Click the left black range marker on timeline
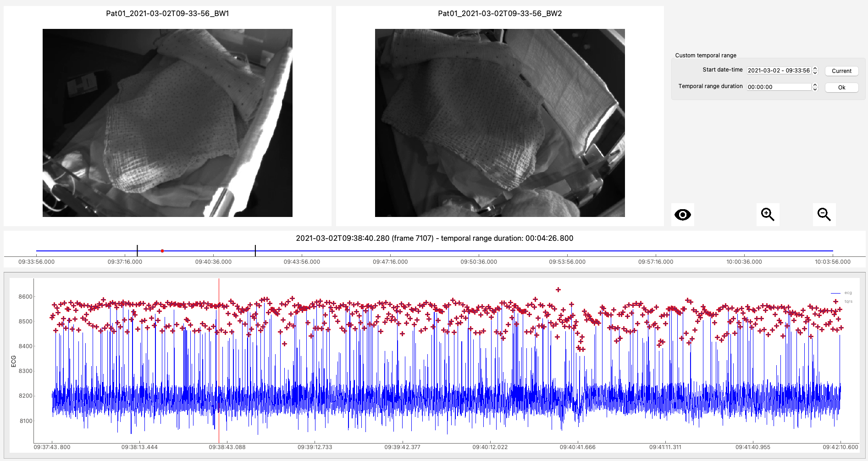This screenshot has height=461, width=868. coord(137,251)
